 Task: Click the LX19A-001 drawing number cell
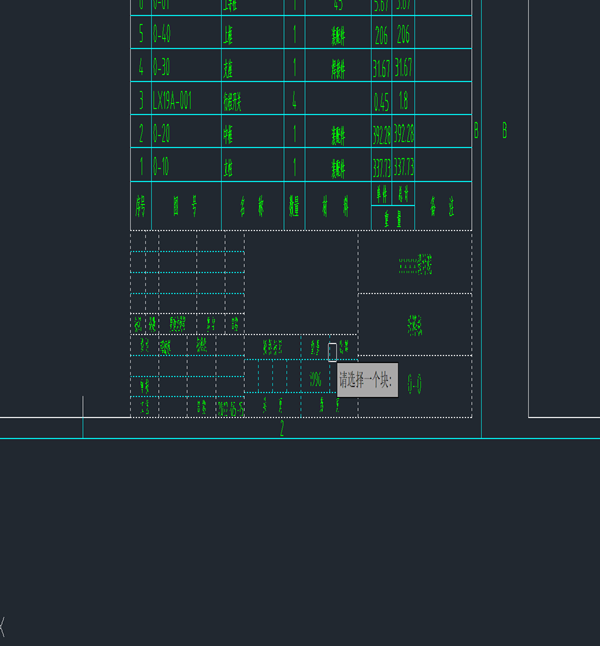(x=172, y=100)
